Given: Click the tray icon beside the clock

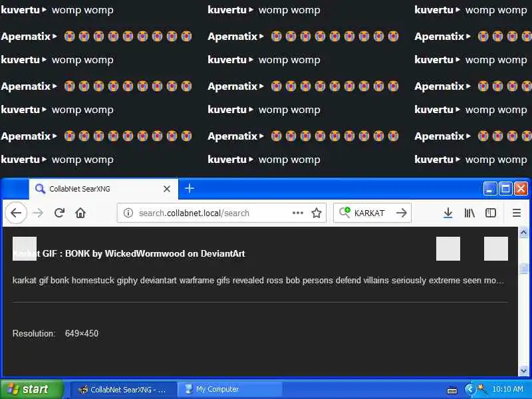Looking at the screenshot, I should 481,388.
